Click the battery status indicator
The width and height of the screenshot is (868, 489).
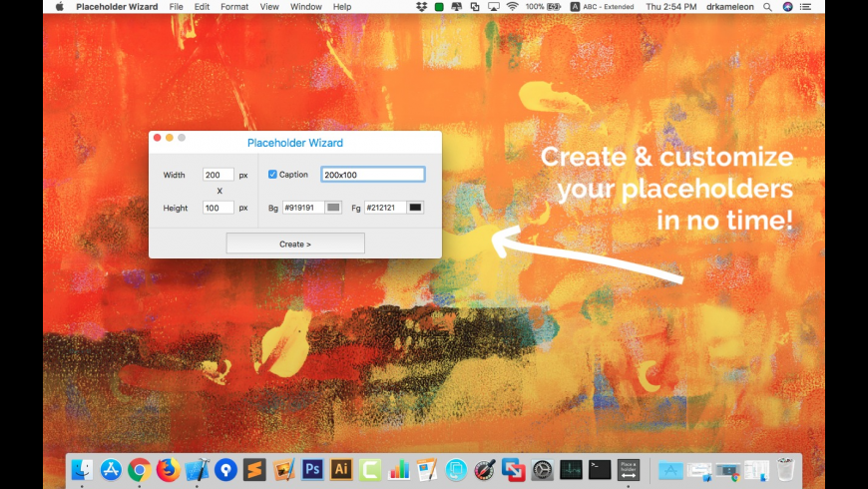[x=544, y=7]
